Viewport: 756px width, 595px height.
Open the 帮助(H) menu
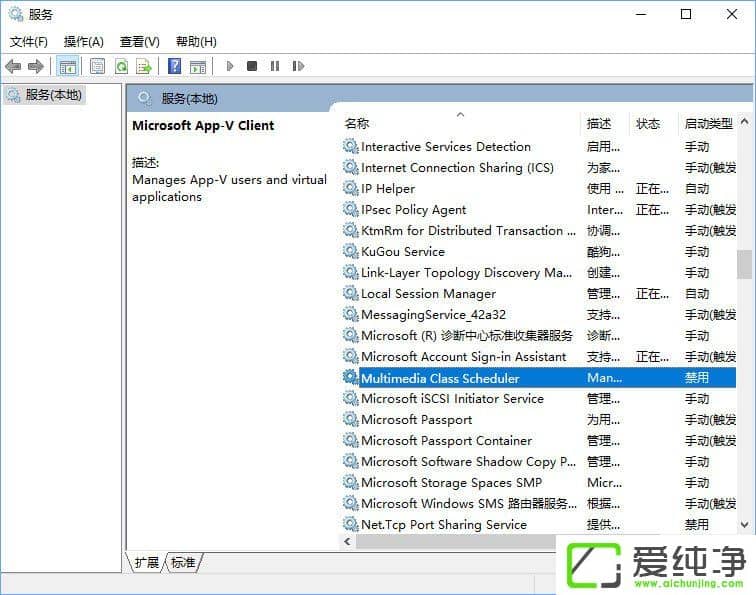[196, 42]
